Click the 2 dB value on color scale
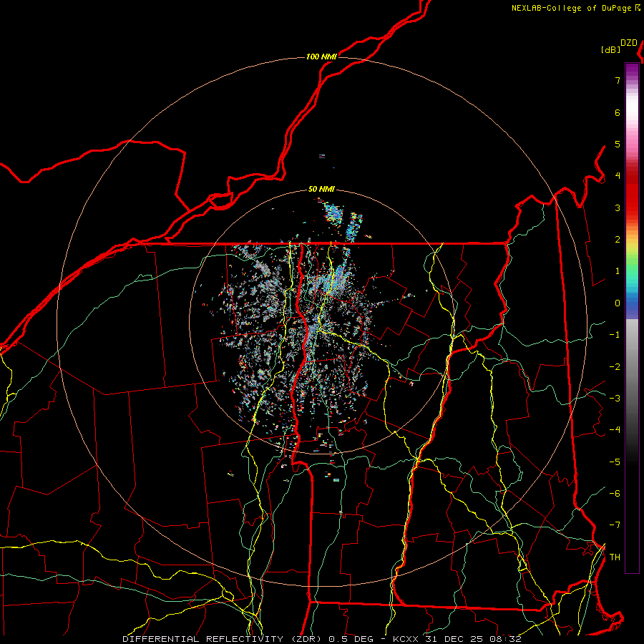This screenshot has width=644, height=644. [618, 240]
